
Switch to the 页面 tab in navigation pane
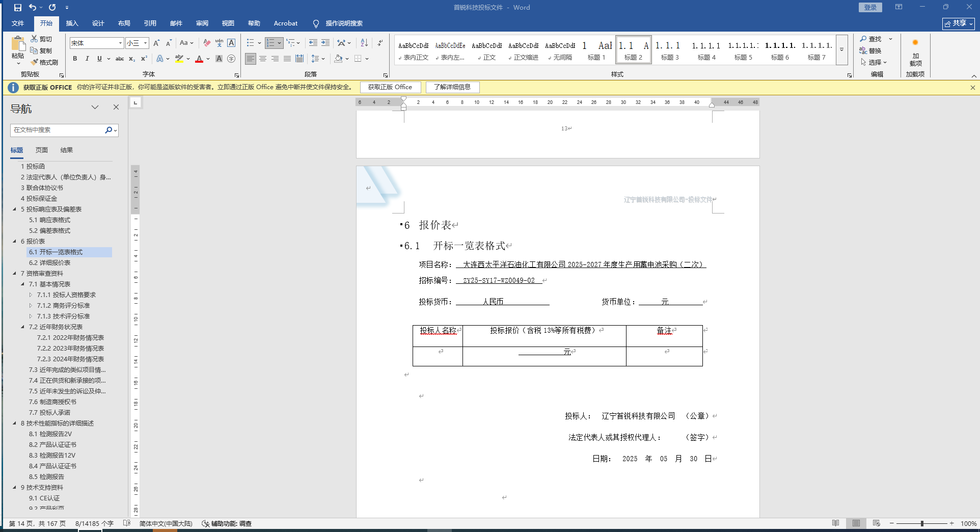pyautogui.click(x=42, y=150)
